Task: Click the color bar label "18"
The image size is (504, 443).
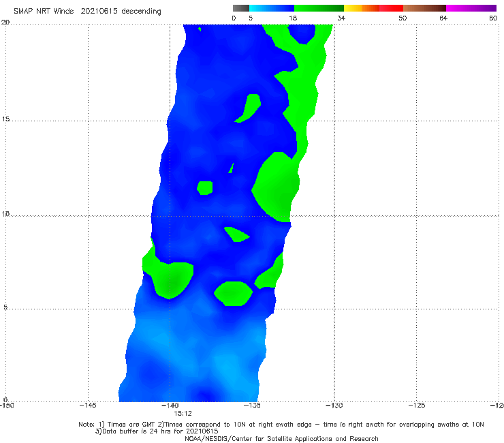Action: pos(293,18)
